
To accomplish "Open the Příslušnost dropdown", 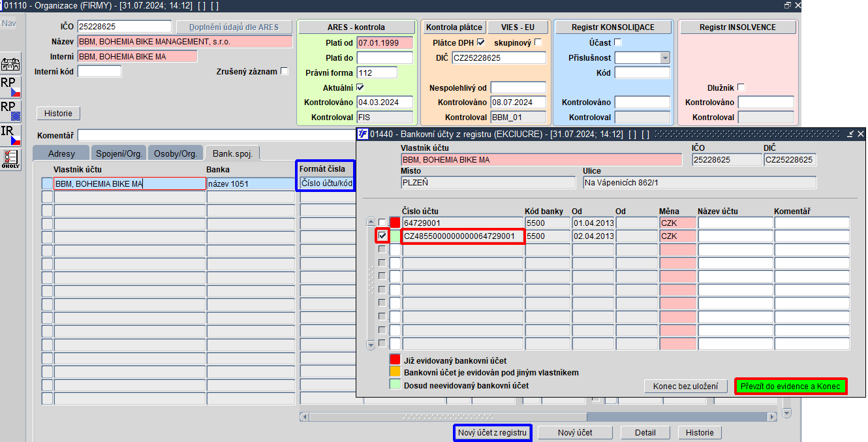I will [x=665, y=57].
